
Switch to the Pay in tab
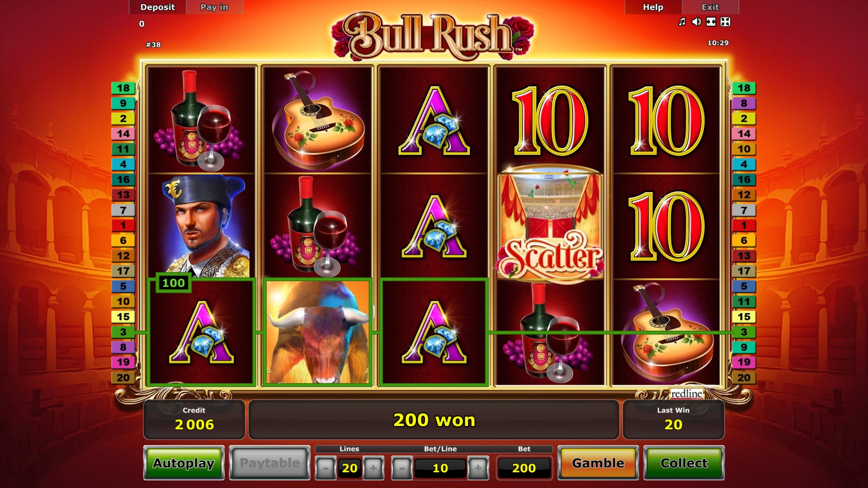point(214,7)
